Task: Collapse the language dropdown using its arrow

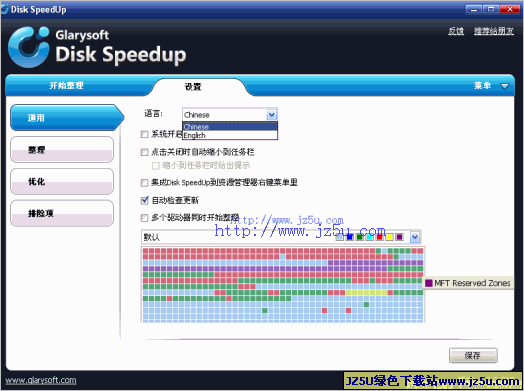Action: [272, 115]
